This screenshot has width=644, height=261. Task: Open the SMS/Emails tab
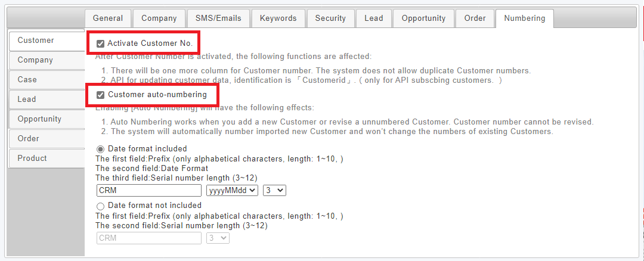coord(218,18)
